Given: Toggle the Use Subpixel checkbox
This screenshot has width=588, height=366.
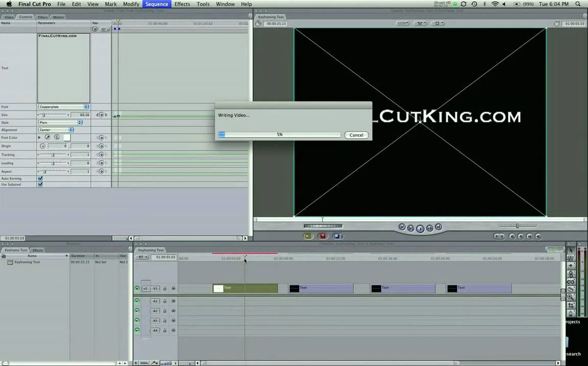Looking at the screenshot, I should pyautogui.click(x=40, y=185).
